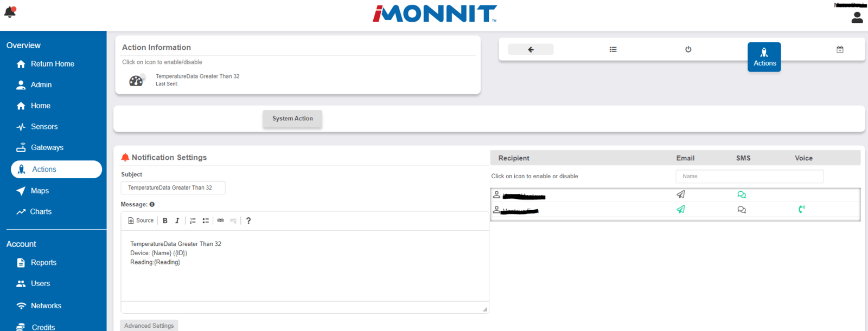Toggle the TemperatureData action enable icon
The width and height of the screenshot is (868, 331).
[x=137, y=80]
